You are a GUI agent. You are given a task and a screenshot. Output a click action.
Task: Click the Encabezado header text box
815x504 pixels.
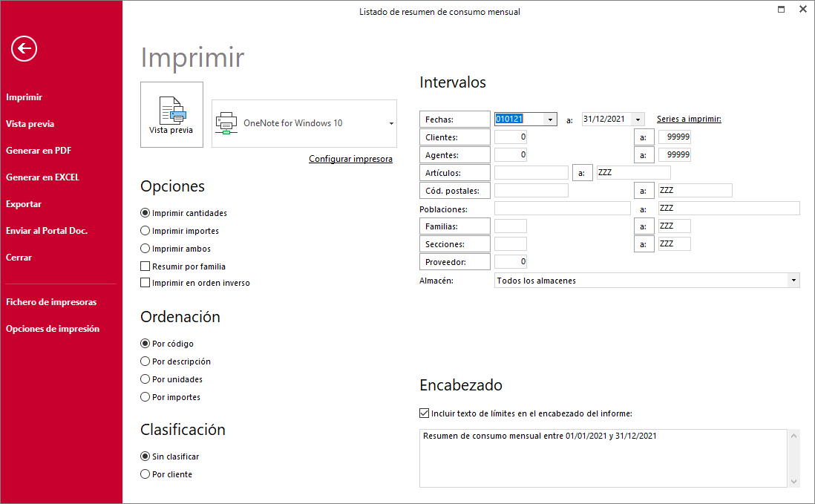tap(603, 458)
